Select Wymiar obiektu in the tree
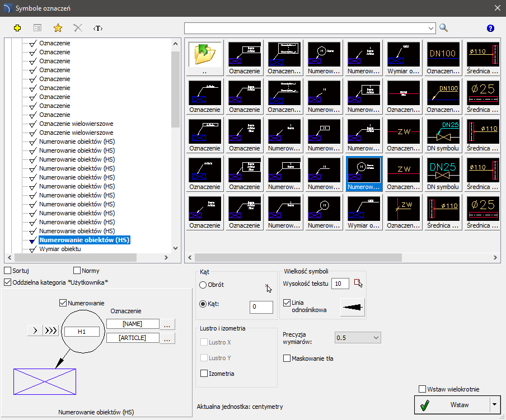Image resolution: width=506 pixels, height=420 pixels. click(60, 249)
